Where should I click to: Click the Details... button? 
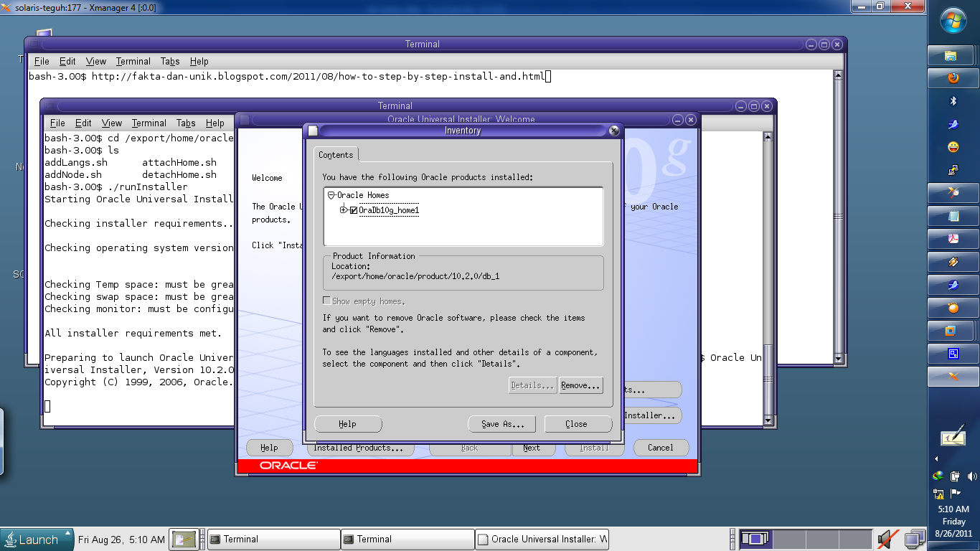click(532, 385)
